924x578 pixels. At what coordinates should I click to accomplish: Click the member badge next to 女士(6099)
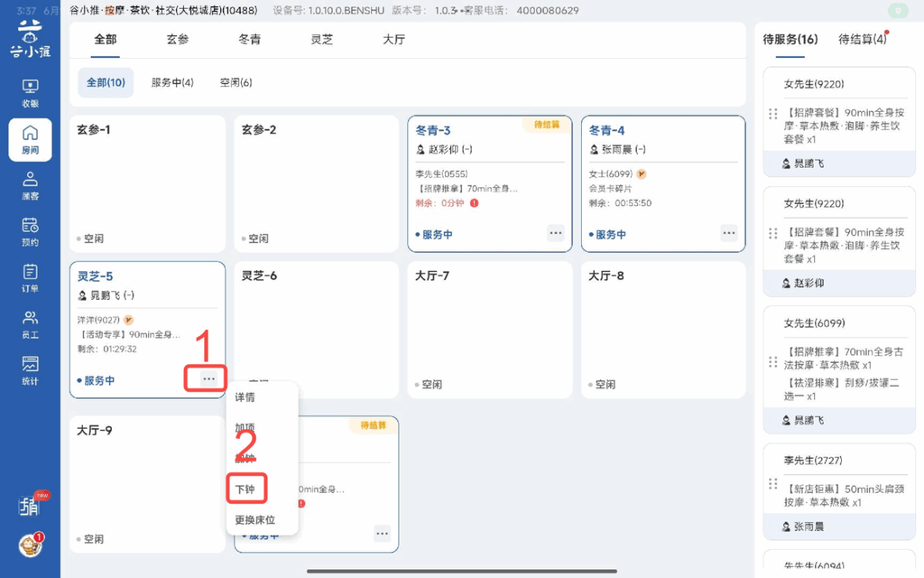642,174
